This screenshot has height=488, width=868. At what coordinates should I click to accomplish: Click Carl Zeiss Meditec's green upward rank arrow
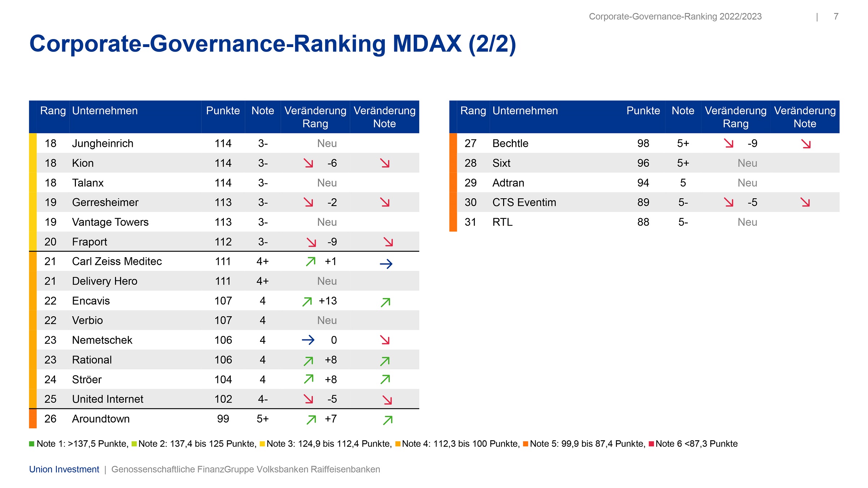point(311,261)
